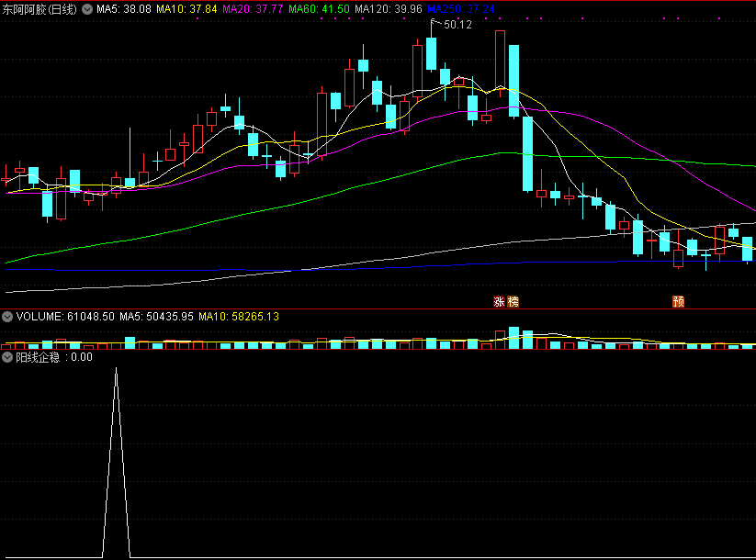The width and height of the screenshot is (756, 560).
Task: Open the dropdown arrow beside 东阿阿胶(日线)
Action: tap(87, 9)
